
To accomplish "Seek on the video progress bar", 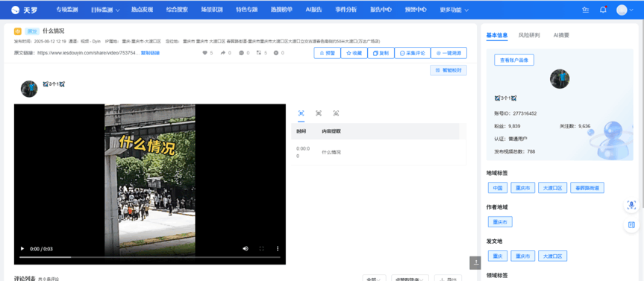I will pos(150,257).
